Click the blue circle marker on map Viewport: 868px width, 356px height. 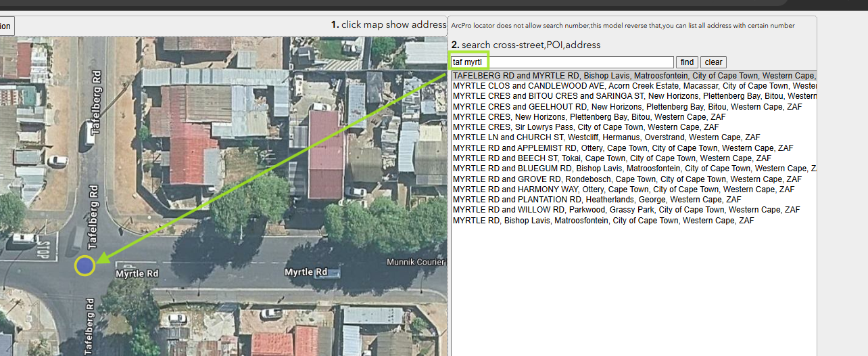[x=85, y=265]
